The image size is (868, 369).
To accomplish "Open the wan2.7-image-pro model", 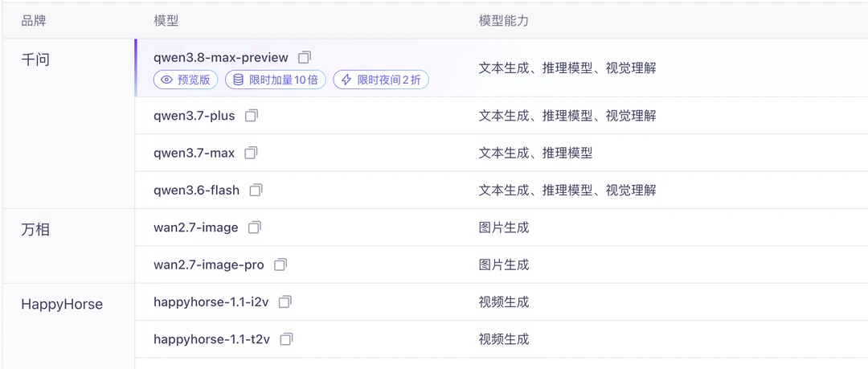I will [x=209, y=264].
